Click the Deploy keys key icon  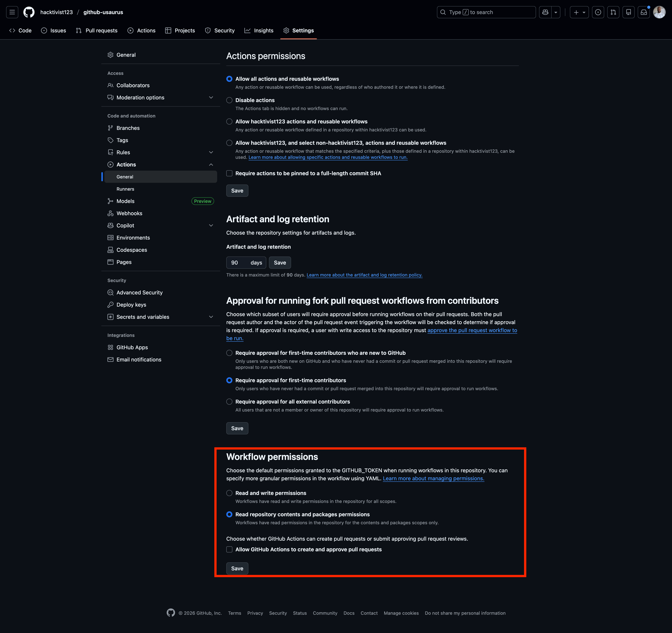click(x=110, y=305)
